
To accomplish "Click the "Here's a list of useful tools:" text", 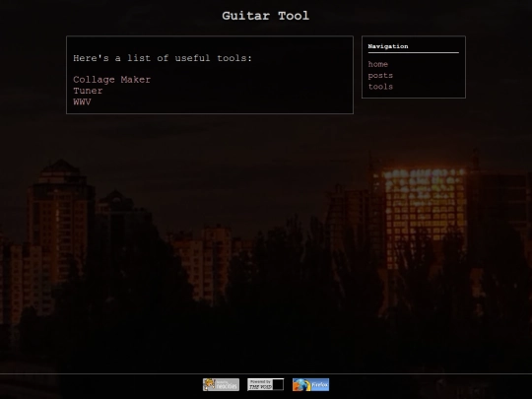I will [163, 58].
